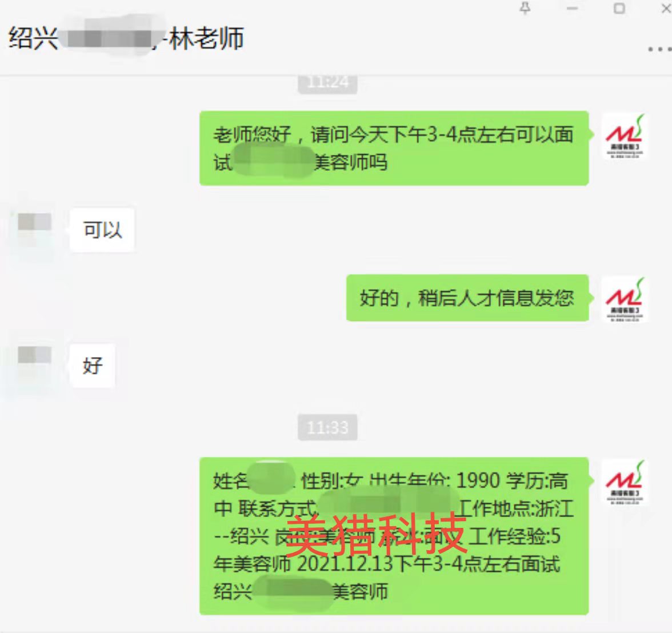Click sender avatar beside the candidate info message
This screenshot has width=672, height=633.
[x=624, y=482]
